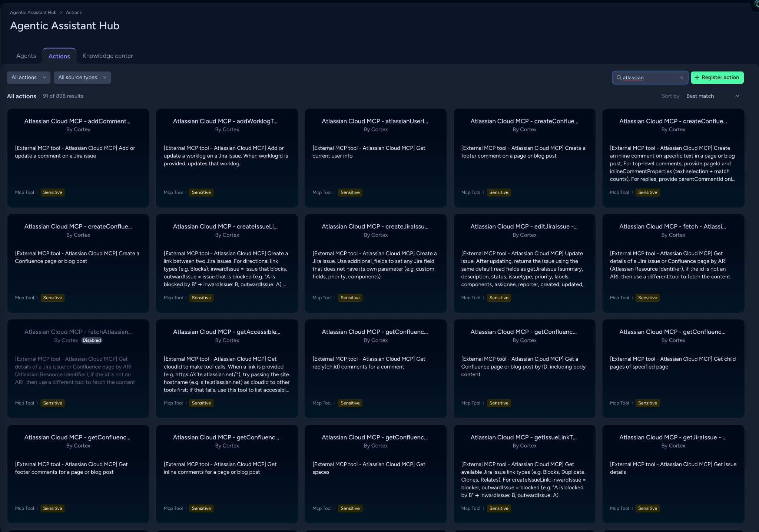Click Sensitive tag on the editJiraIssue card
759x532 pixels.
coord(499,298)
